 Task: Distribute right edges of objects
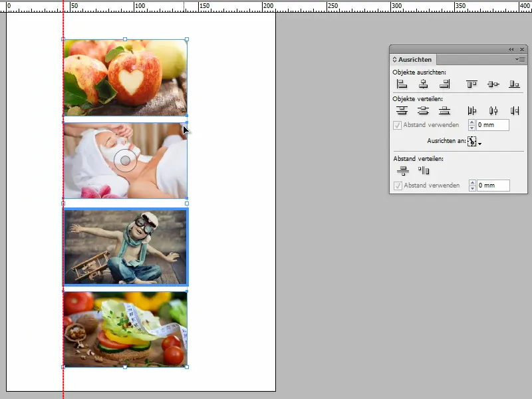click(515, 110)
